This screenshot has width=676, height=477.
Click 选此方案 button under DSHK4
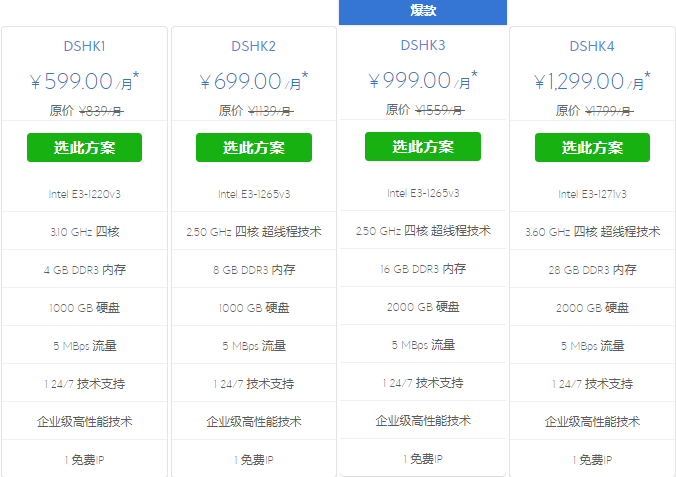592,147
